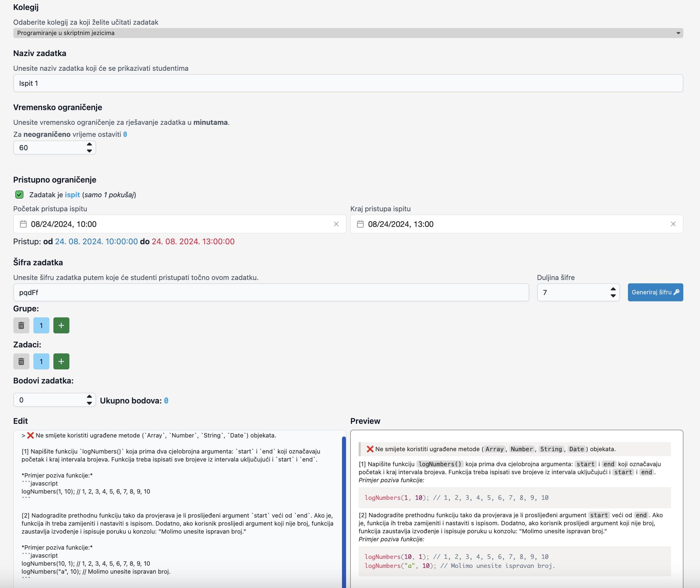Increase the time limit with the up arrow
Image resolution: width=700 pixels, height=588 pixels.
(x=89, y=144)
